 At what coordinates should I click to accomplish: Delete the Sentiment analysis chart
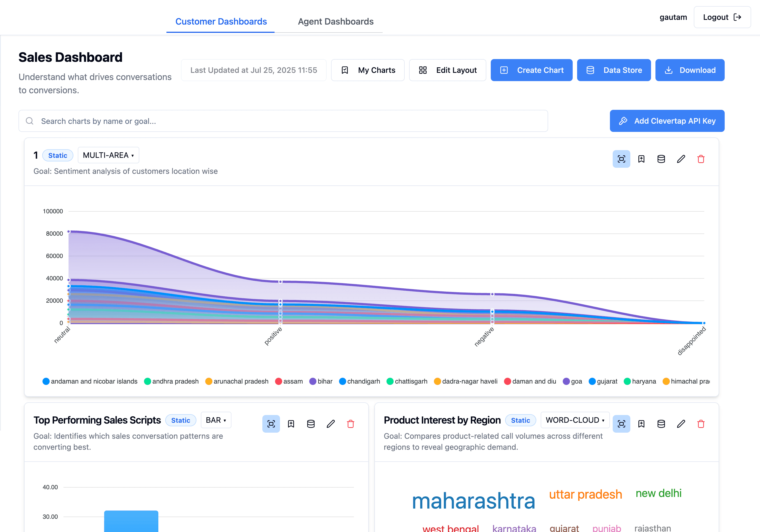click(701, 159)
